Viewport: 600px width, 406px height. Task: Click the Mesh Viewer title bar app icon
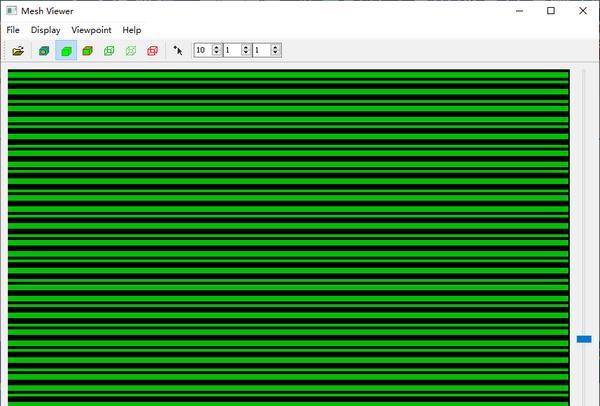tap(12, 11)
